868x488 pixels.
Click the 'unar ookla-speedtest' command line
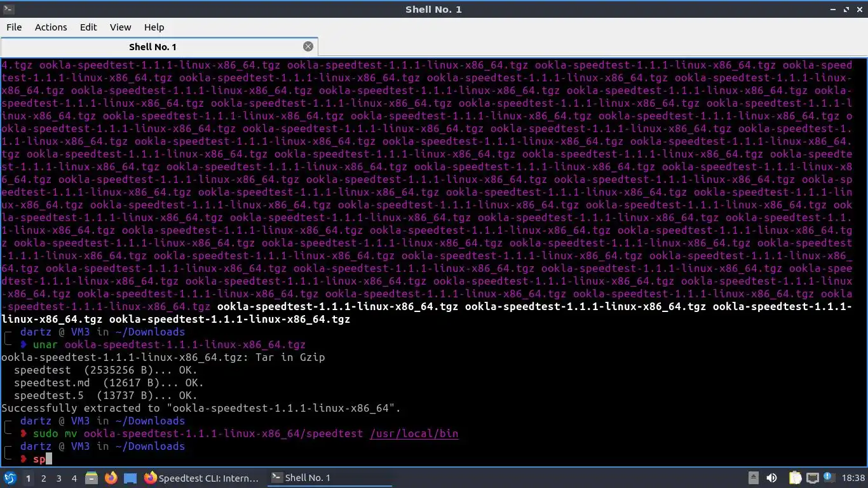[x=169, y=344]
